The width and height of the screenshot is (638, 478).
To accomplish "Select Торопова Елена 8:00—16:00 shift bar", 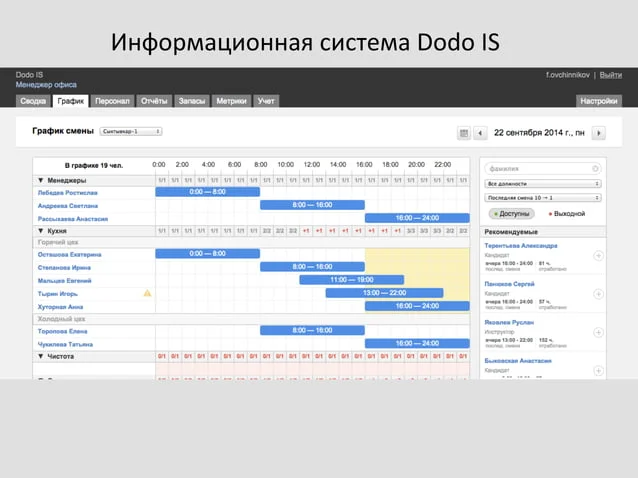I will click(312, 330).
